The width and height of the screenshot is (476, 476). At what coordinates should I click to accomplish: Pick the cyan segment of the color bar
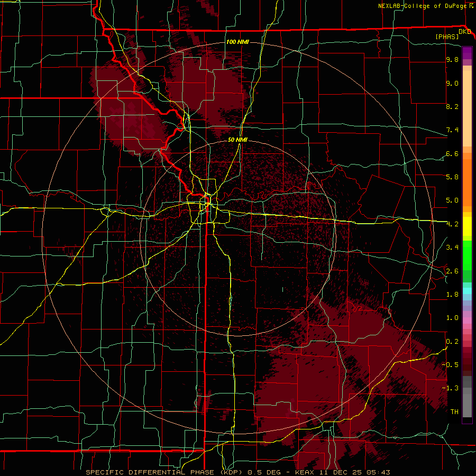[467, 291]
